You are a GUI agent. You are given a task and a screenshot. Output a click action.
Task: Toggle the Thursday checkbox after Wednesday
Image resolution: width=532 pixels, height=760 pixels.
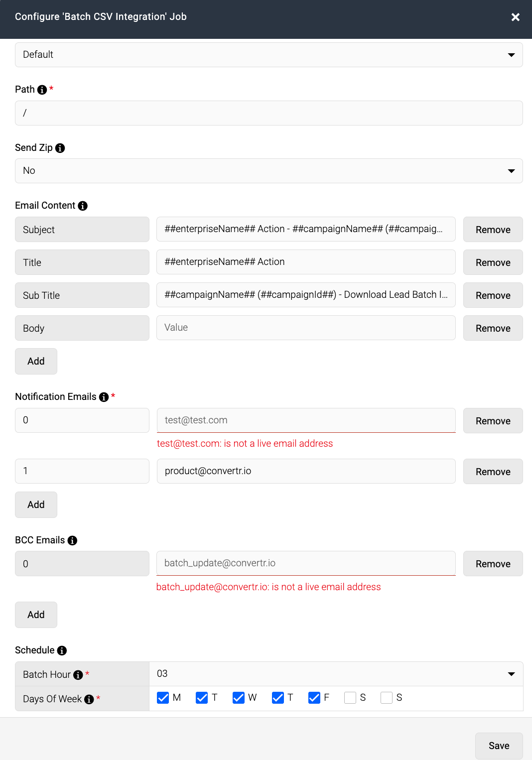pyautogui.click(x=278, y=698)
